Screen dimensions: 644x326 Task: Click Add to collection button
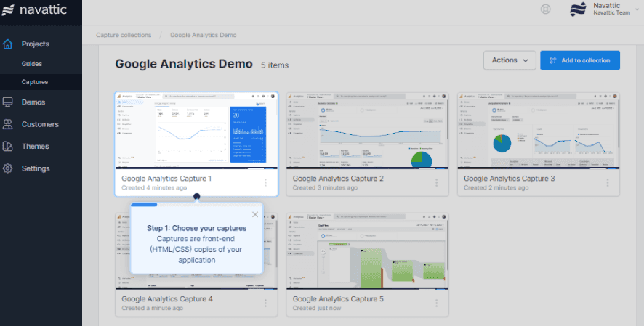(580, 60)
